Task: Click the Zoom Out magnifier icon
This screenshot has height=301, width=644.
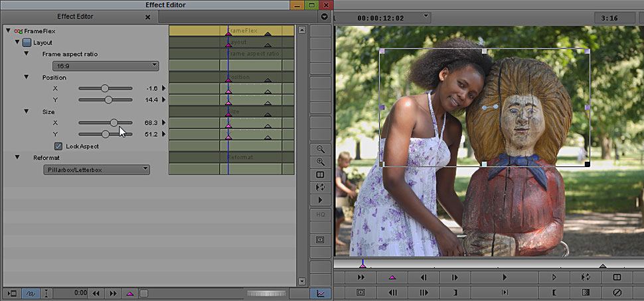Action: tap(321, 149)
